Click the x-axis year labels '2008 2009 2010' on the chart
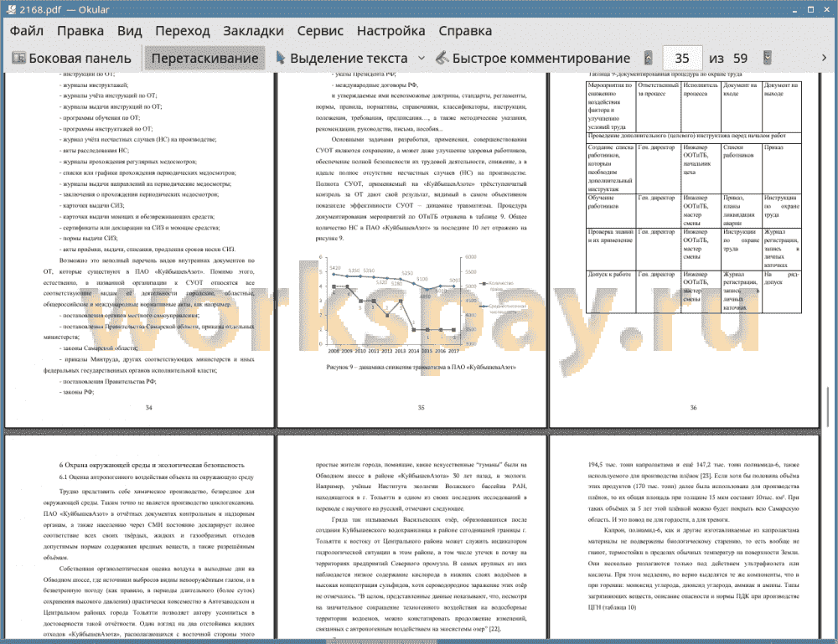Image resolution: width=838 pixels, height=644 pixels. [347, 351]
